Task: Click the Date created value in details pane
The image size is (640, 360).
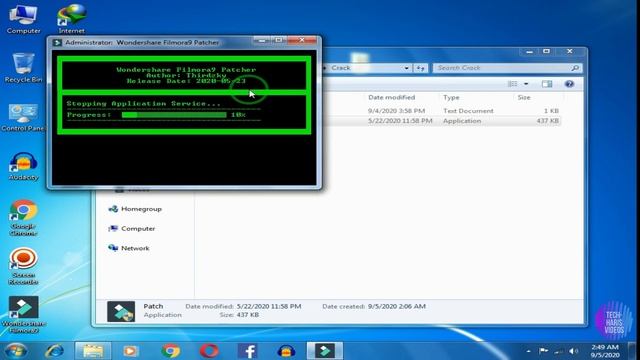Action: [396, 306]
